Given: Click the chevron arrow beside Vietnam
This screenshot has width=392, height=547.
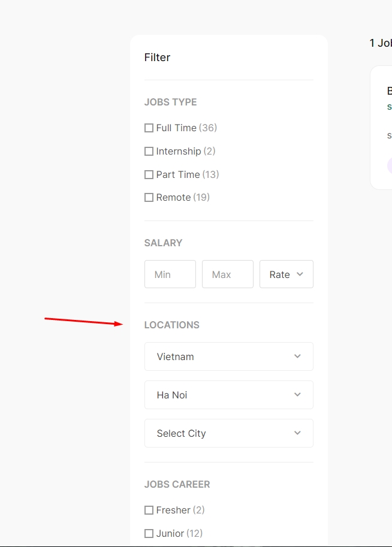Looking at the screenshot, I should point(297,356).
